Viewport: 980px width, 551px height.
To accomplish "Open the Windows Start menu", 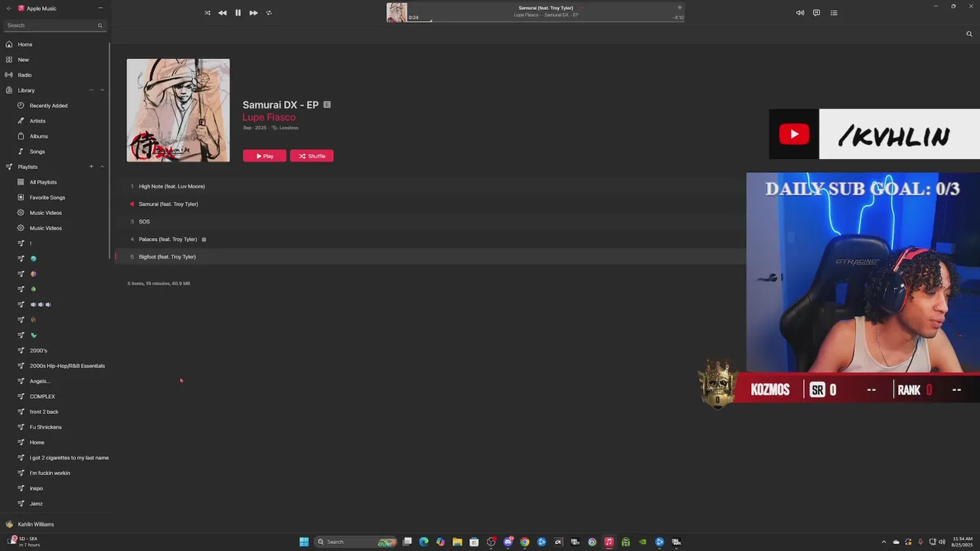I will pos(304,542).
